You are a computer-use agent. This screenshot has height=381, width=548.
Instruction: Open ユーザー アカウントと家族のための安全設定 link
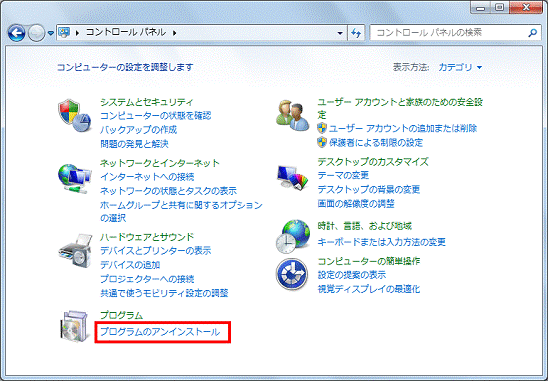pos(400,108)
